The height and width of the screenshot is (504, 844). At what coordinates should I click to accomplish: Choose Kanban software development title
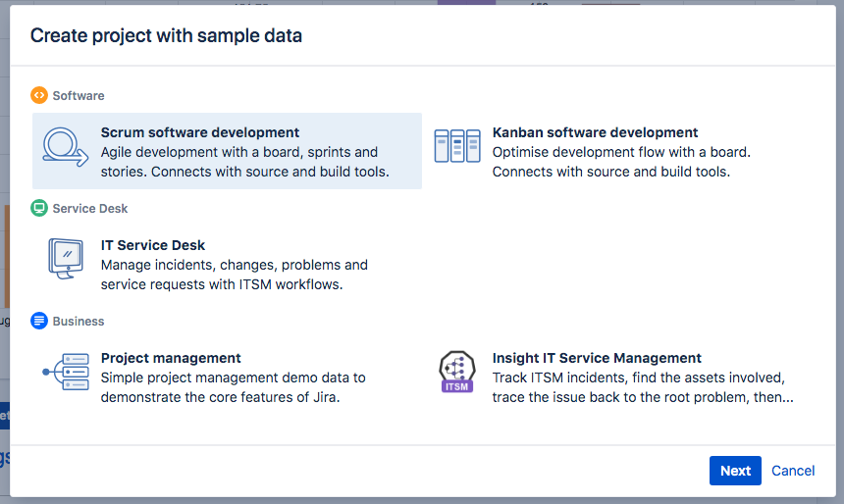pos(595,132)
